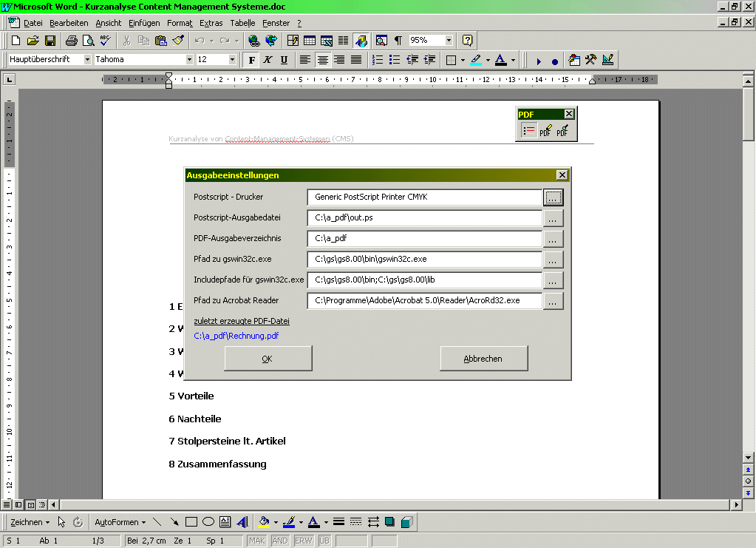The width and height of the screenshot is (756, 548).
Task: Open the Tables and Borders toolbar
Action: click(293, 41)
